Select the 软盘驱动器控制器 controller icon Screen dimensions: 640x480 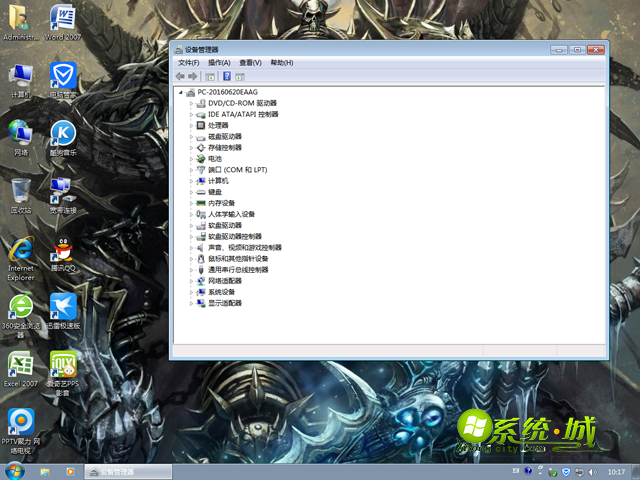(x=201, y=236)
